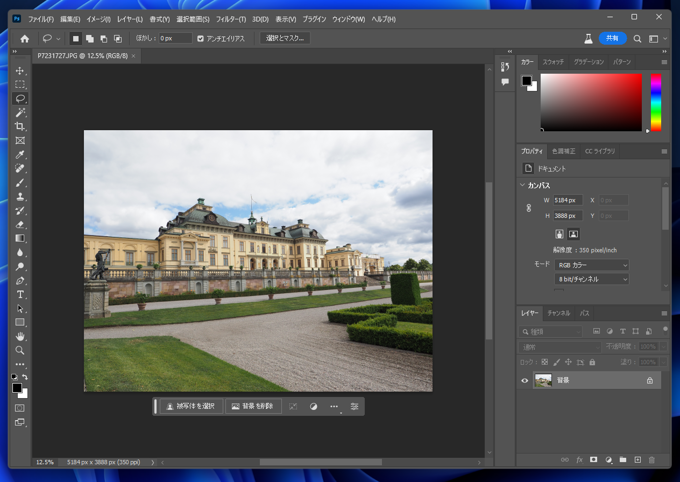680x482 pixels.
Task: Hide the 背景 layer with eye icon
Action: [x=525, y=381]
